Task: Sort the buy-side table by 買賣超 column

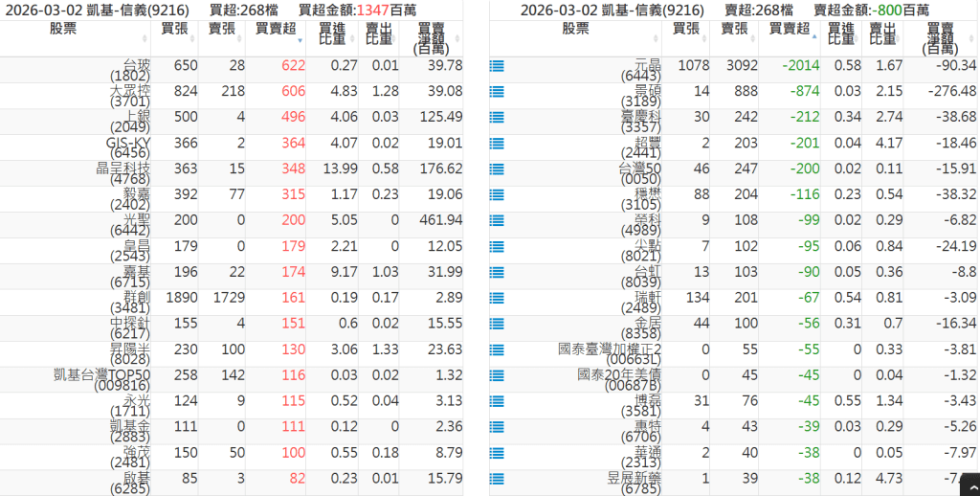Action: click(276, 30)
